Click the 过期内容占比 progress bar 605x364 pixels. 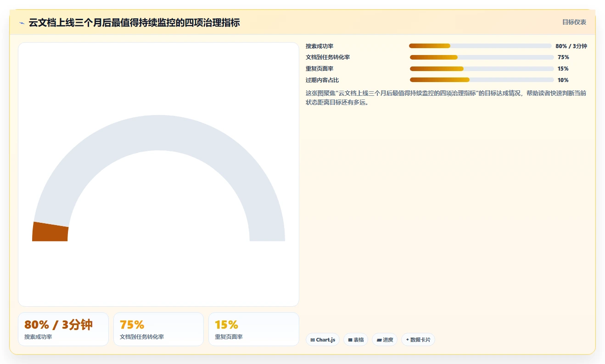[482, 80]
